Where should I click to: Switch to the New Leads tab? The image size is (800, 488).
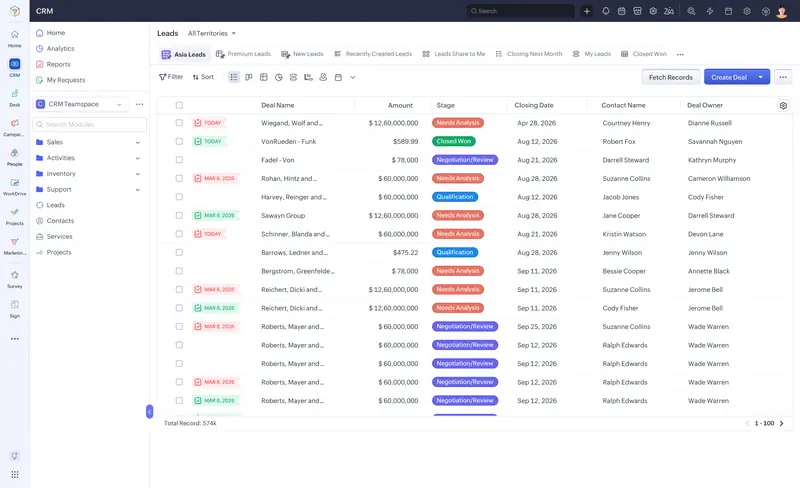tap(303, 54)
